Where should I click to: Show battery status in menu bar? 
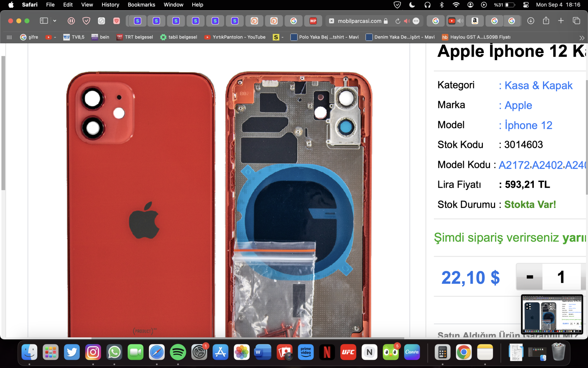tap(505, 5)
